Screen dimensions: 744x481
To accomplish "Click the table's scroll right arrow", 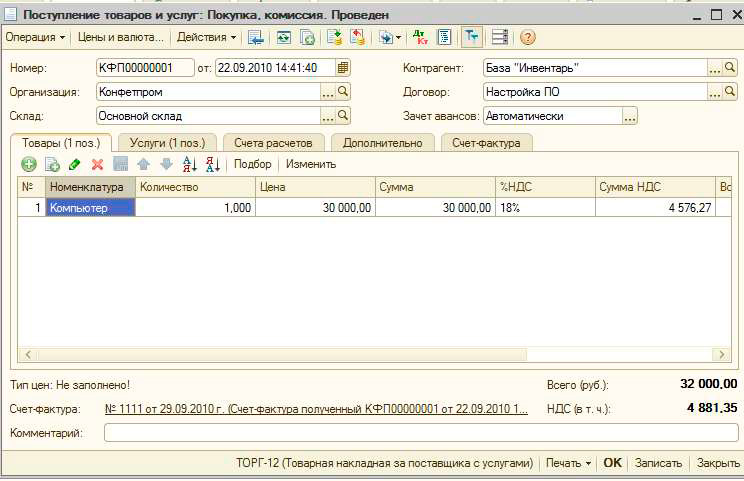I will tap(722, 354).
